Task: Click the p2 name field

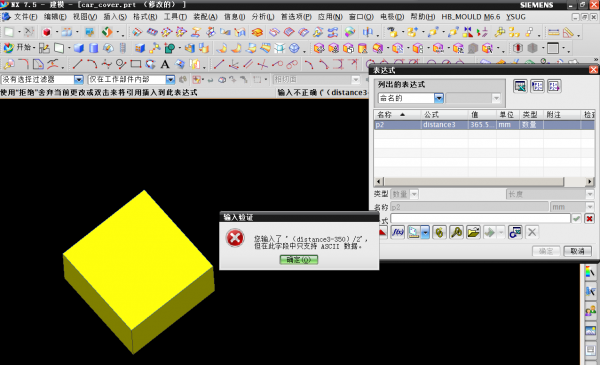Action: (469, 207)
